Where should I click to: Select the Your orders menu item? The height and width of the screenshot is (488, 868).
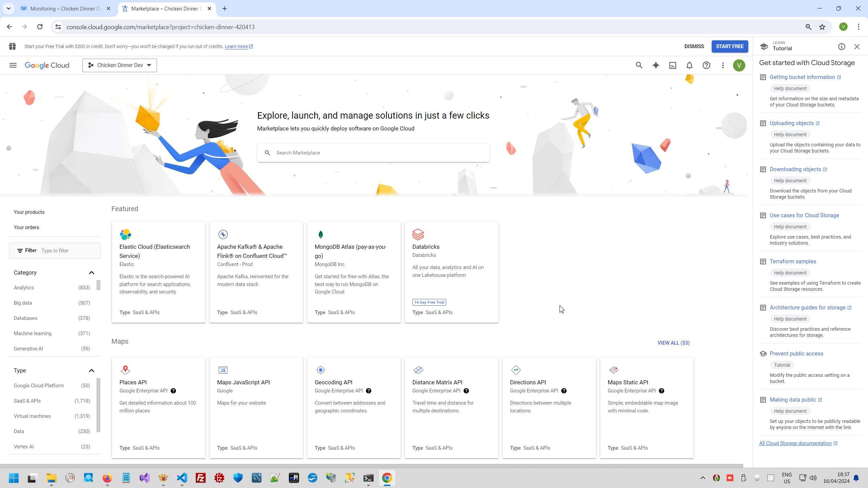[x=26, y=227]
